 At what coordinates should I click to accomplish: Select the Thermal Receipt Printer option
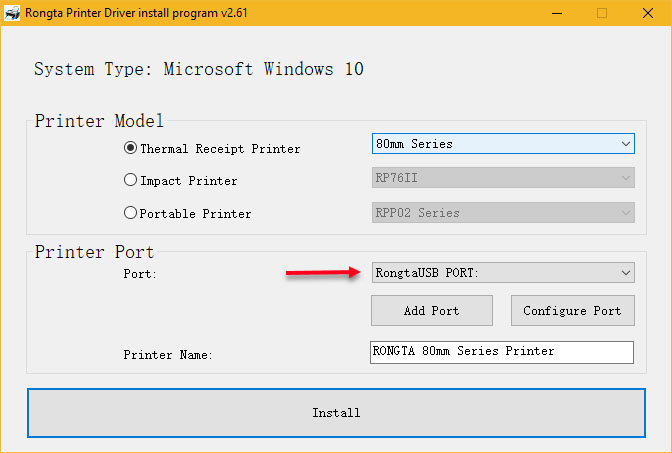coord(130,148)
